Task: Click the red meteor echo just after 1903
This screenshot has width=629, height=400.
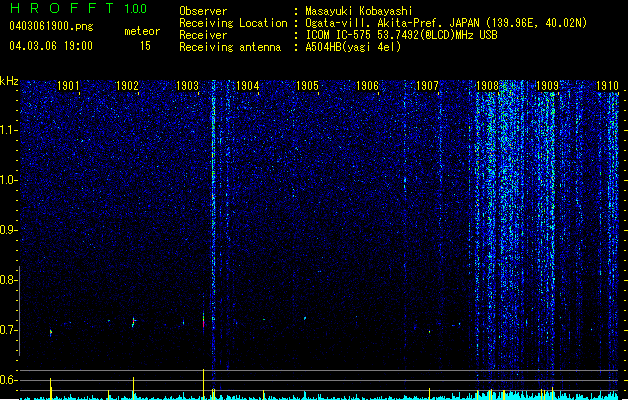Action: tap(203, 321)
